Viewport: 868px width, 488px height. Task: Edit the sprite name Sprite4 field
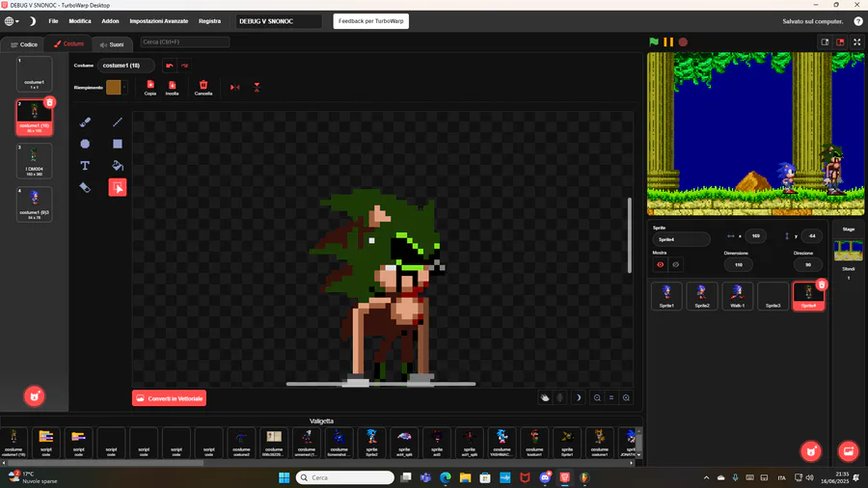pyautogui.click(x=682, y=239)
